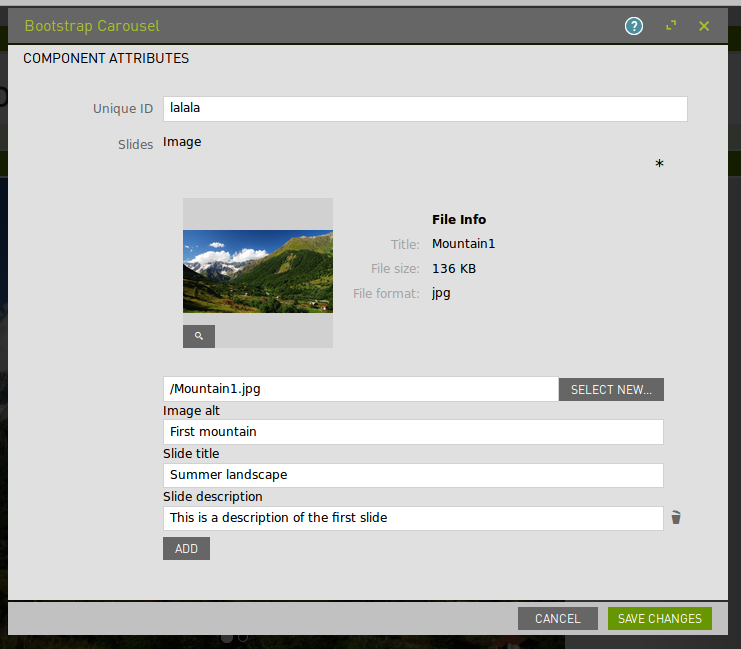
Task: Click the second carousel indicator dot behind dialog
Action: point(243,638)
